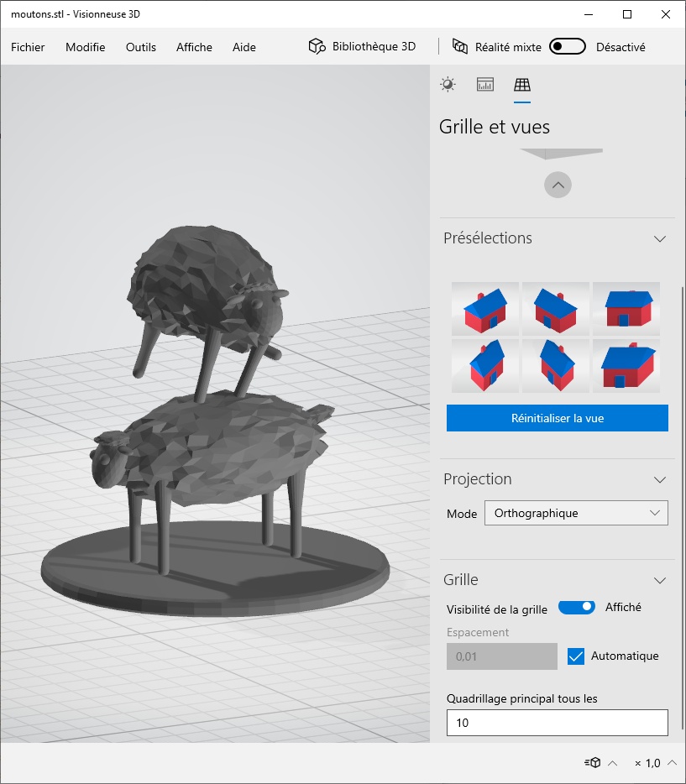Screen dimensions: 686x784
Task: Toggle Visibilité de la grille switch
Action: (x=577, y=607)
